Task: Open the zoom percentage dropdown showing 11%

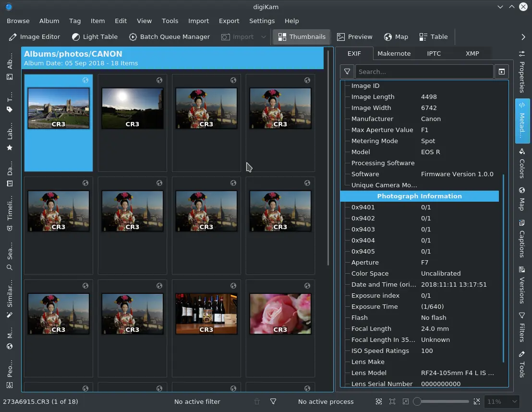Action: [x=502, y=401]
